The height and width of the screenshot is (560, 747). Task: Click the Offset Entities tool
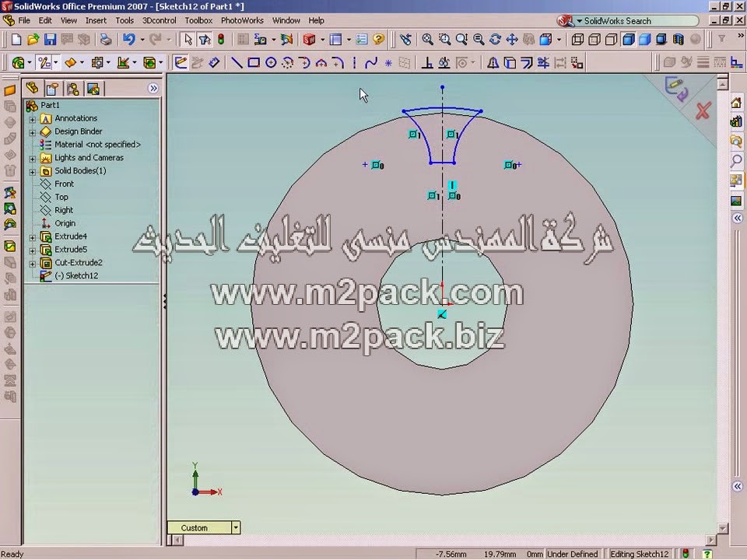527,63
